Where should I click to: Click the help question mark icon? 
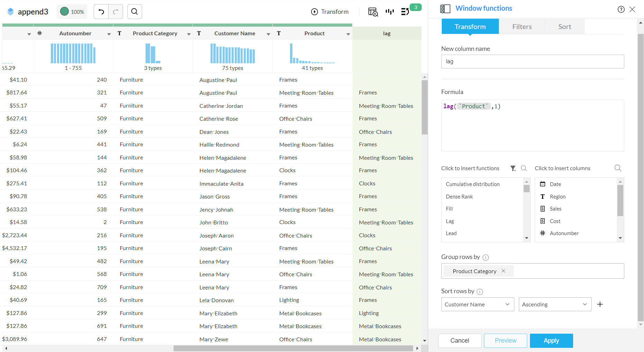621,9
